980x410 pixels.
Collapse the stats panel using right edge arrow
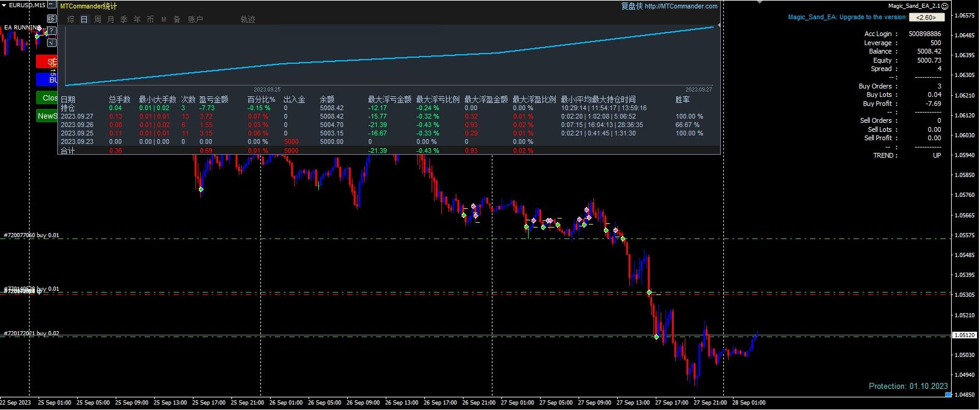click(718, 25)
